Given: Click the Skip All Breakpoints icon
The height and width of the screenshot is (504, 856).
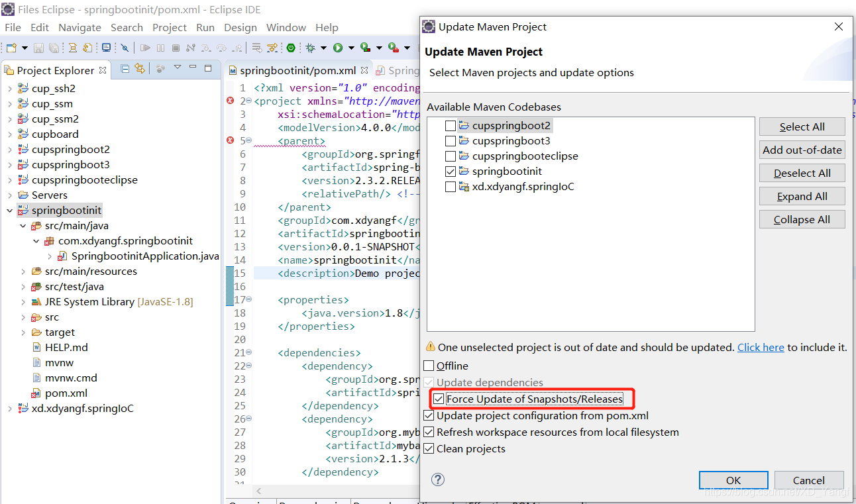Looking at the screenshot, I should pos(124,48).
